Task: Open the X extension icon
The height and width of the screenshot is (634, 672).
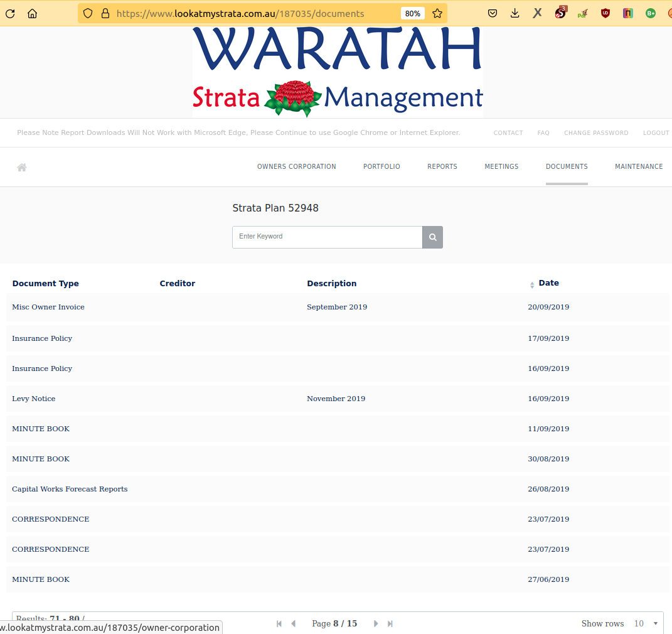Action: (x=538, y=14)
